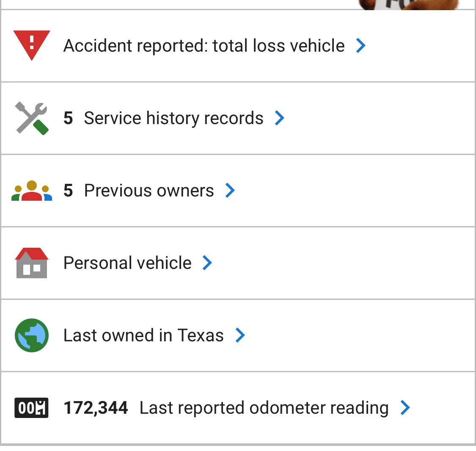The width and height of the screenshot is (476, 451).
Task: Open Accident reported: total loss vehicle details
Action: click(x=204, y=46)
